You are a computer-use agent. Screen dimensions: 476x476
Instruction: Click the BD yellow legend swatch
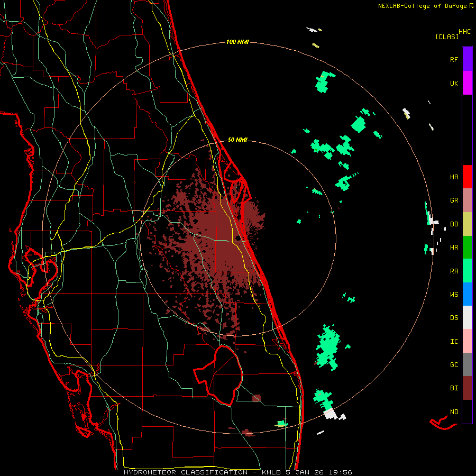pyautogui.click(x=467, y=224)
